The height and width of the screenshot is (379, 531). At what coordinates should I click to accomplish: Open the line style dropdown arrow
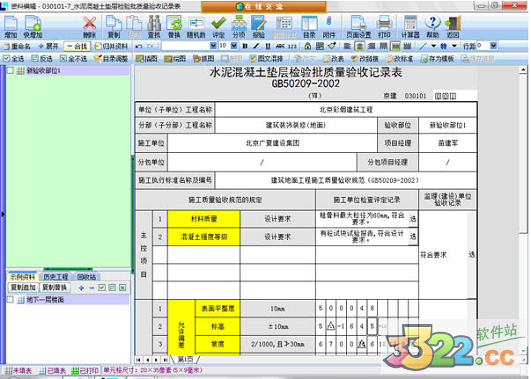click(433, 46)
